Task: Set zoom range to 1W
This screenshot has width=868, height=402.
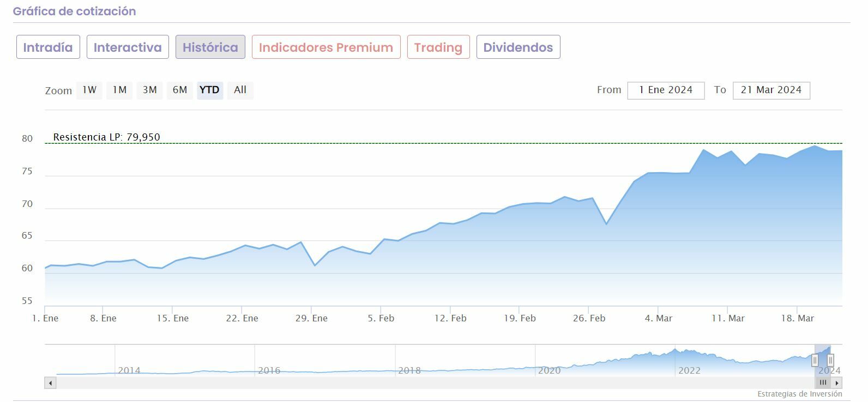Action: tap(89, 90)
